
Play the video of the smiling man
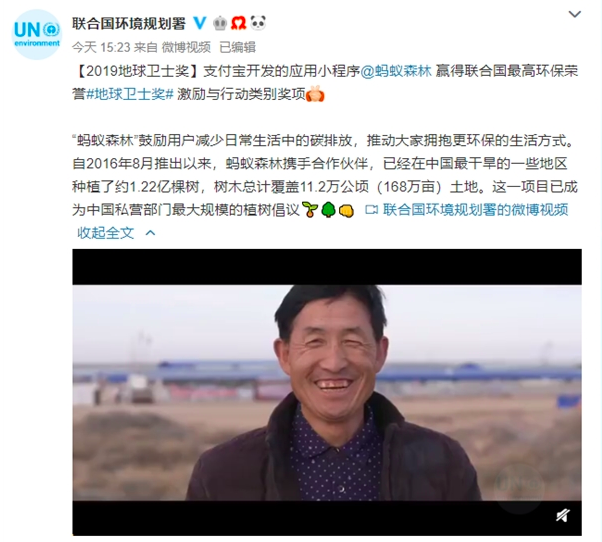[x=327, y=392]
